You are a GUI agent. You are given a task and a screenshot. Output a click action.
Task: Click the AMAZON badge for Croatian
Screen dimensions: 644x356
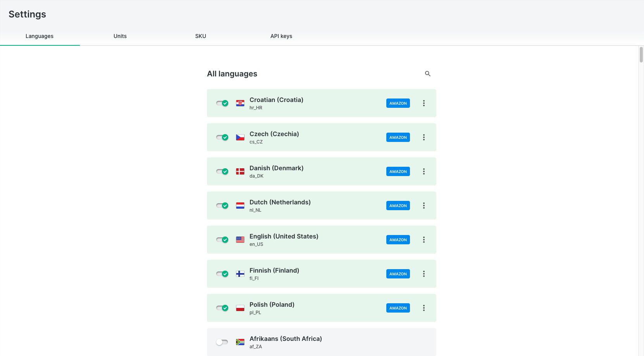398,103
